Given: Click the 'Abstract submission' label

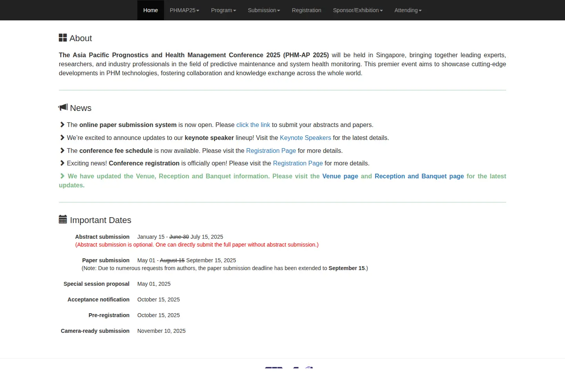Looking at the screenshot, I should coord(102,237).
